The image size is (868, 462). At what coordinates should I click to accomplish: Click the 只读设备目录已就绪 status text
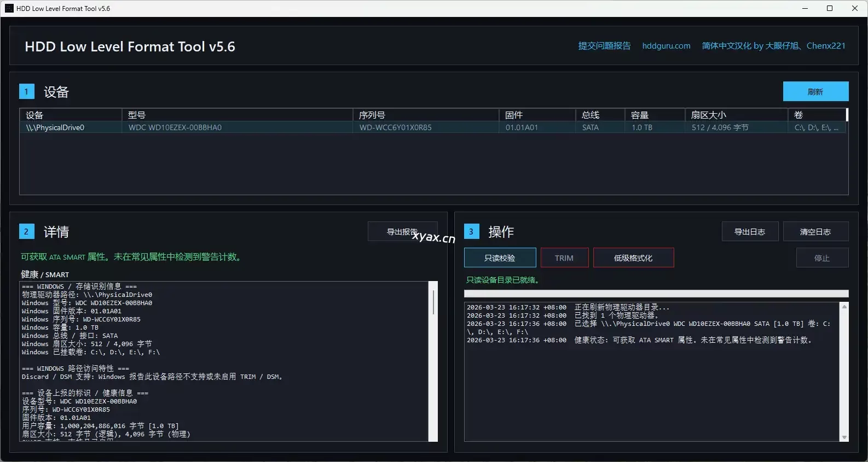tap(503, 280)
